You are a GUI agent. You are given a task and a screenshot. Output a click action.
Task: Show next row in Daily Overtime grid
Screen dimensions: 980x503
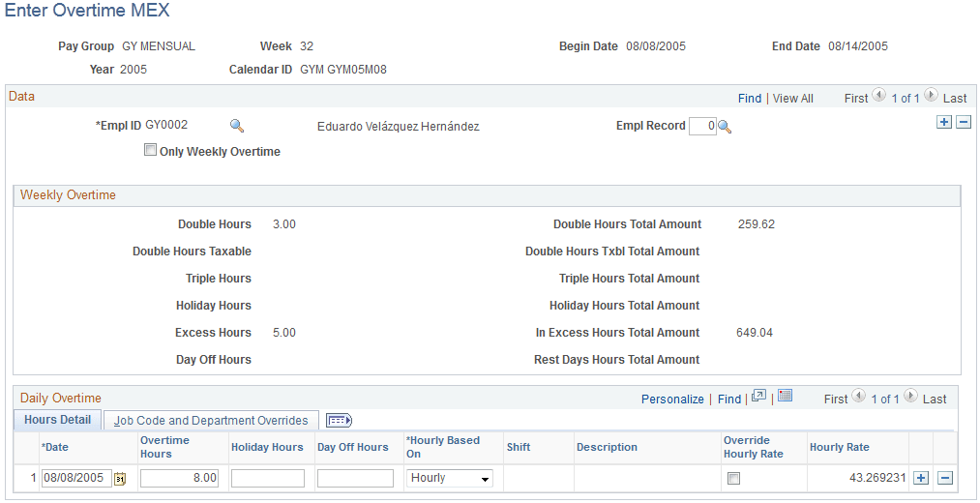point(910,397)
